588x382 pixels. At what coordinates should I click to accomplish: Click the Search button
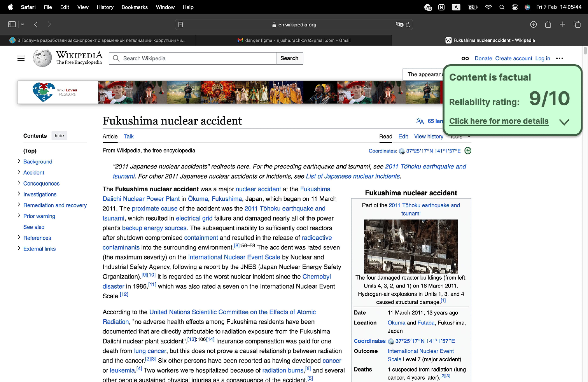tap(289, 58)
